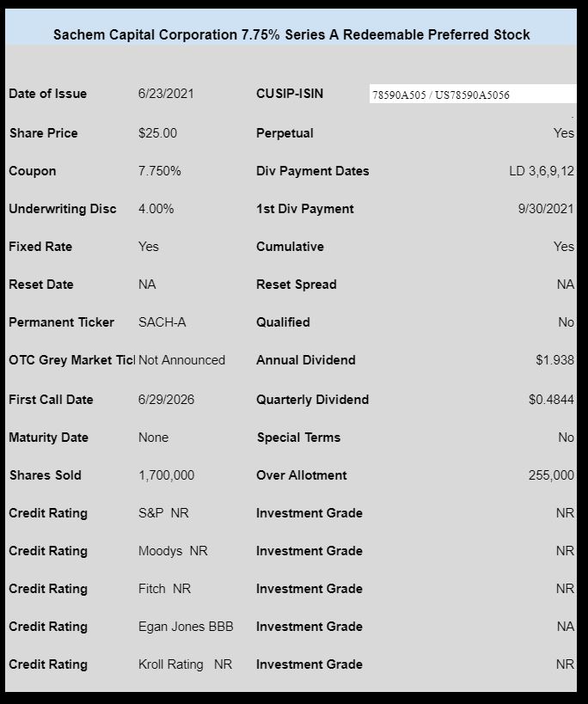588x704 pixels.
Task: Select the Reset Spread label
Action: 297,285
